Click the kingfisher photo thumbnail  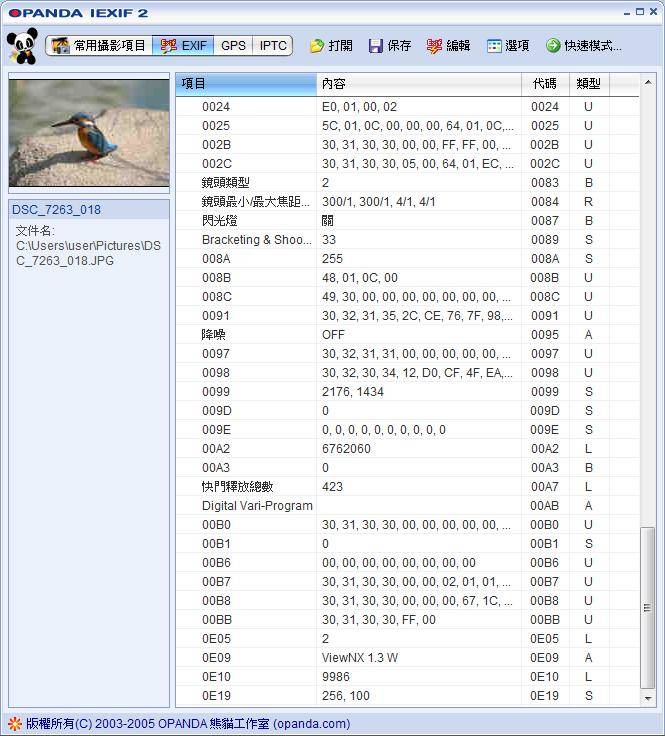89,133
